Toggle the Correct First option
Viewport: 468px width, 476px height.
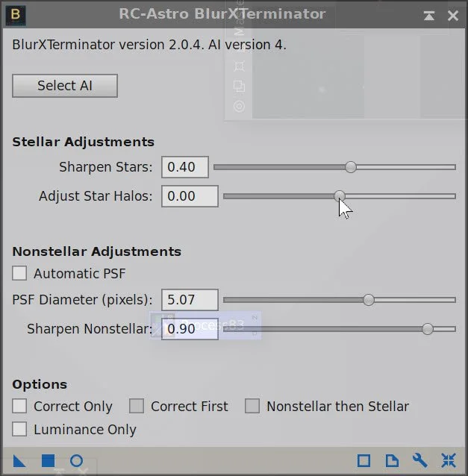[x=137, y=406]
